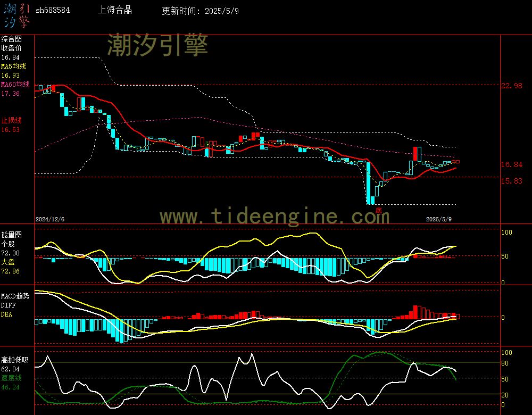Viewport: 532px width, 415px height.
Task: Click the 更新时间 2025/5/9 header text
Action: pyautogui.click(x=200, y=11)
